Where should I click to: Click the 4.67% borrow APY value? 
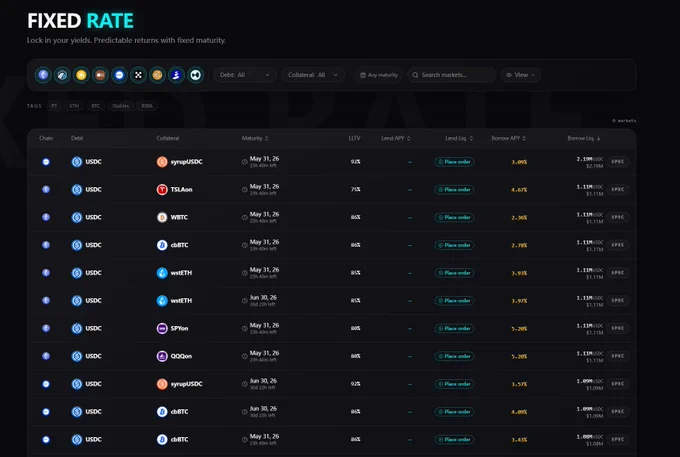coord(519,190)
